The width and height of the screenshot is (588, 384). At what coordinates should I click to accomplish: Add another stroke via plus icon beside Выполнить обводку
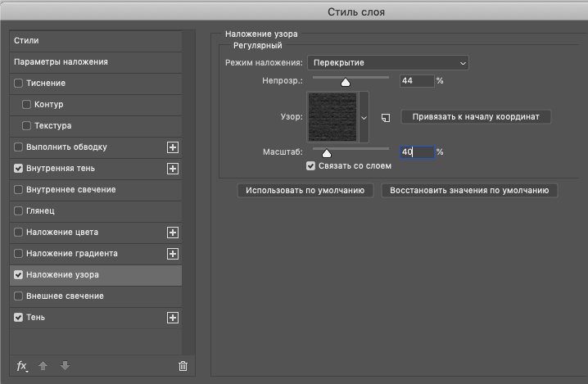coord(173,147)
